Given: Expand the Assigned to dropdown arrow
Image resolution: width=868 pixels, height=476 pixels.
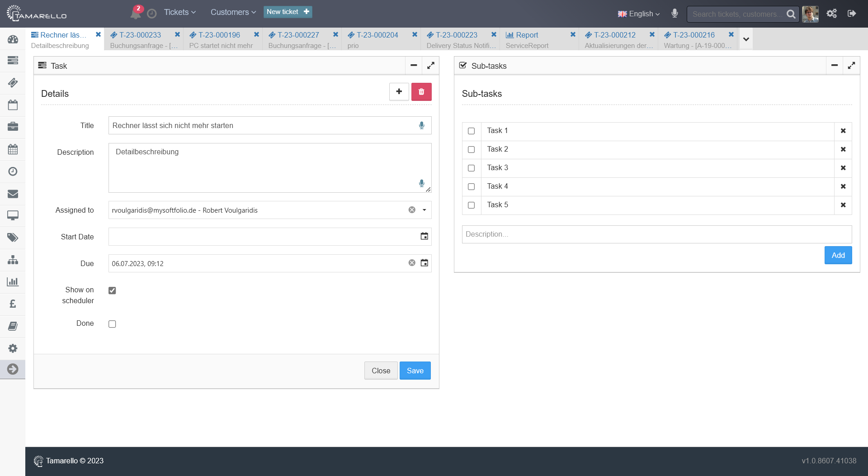Looking at the screenshot, I should [424, 210].
